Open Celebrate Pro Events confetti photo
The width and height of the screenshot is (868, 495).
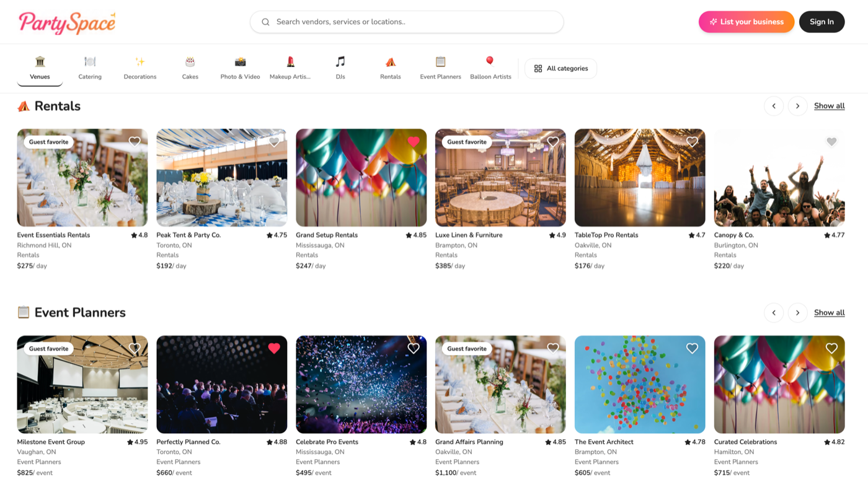point(361,385)
